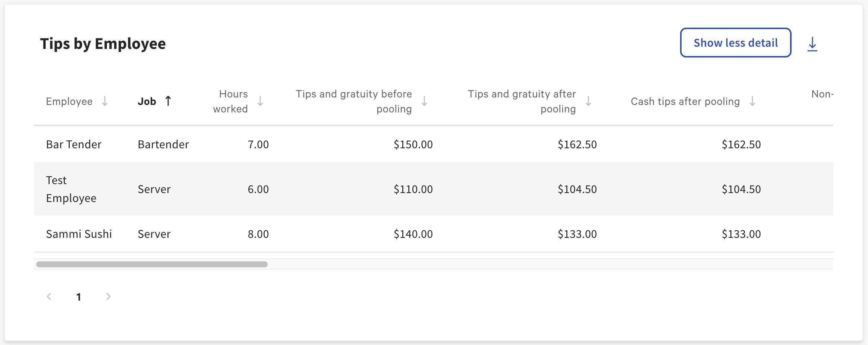Click the next page chevron arrow
Viewport: 868px width, 345px height.
(108, 296)
